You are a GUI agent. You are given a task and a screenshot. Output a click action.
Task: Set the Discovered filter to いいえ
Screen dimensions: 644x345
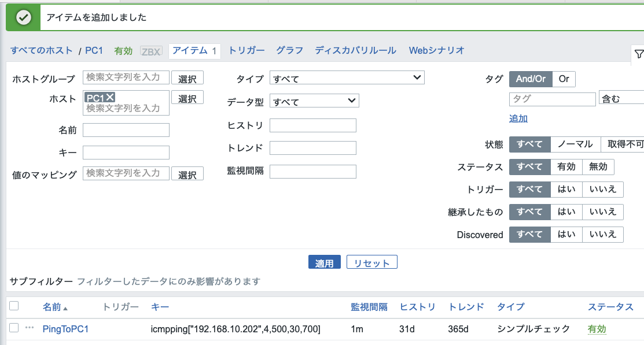coord(602,234)
